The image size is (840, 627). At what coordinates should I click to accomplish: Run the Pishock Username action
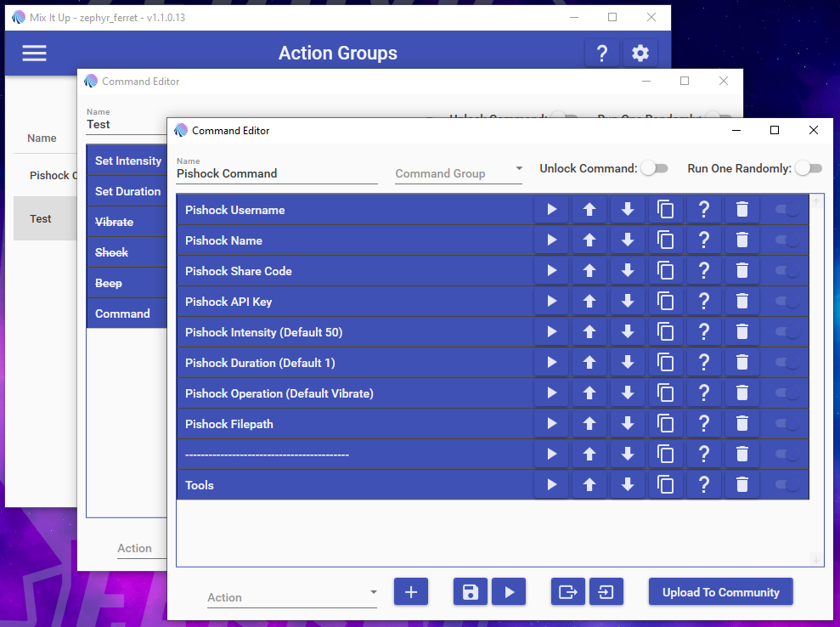click(x=551, y=210)
